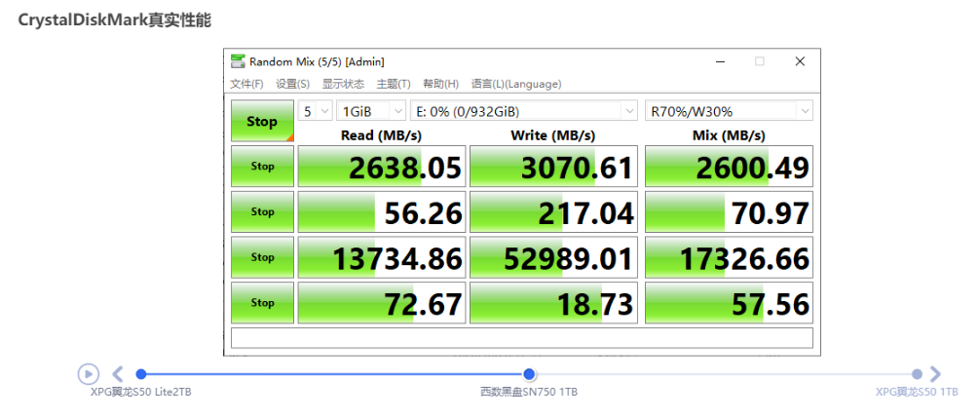Open the test count dropdown showing 5
Viewport: 980px width, 418px height.
point(315,111)
